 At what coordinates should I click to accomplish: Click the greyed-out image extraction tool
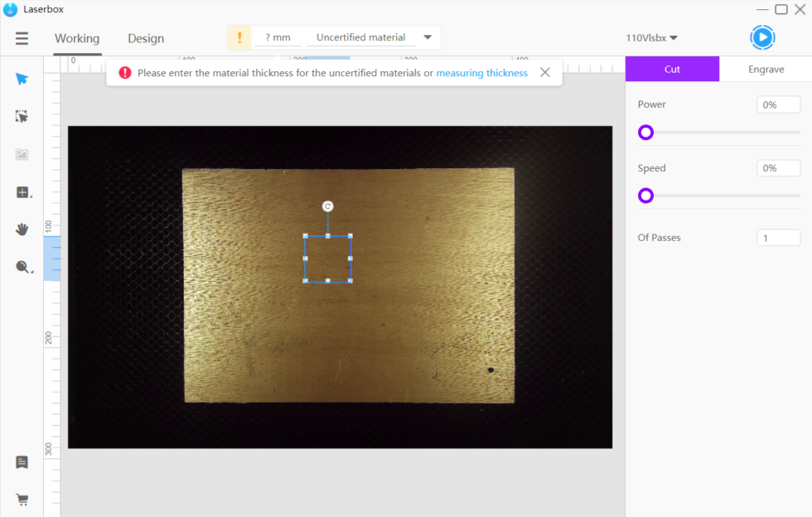22,154
